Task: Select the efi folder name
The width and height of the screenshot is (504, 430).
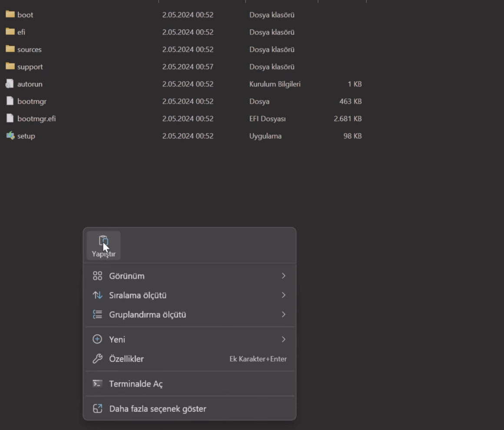Action: pos(21,32)
